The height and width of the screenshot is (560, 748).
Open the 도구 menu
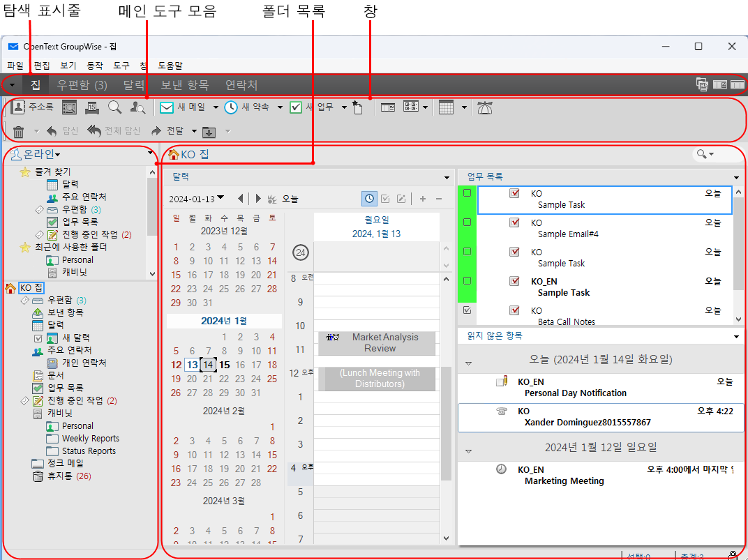pyautogui.click(x=121, y=66)
